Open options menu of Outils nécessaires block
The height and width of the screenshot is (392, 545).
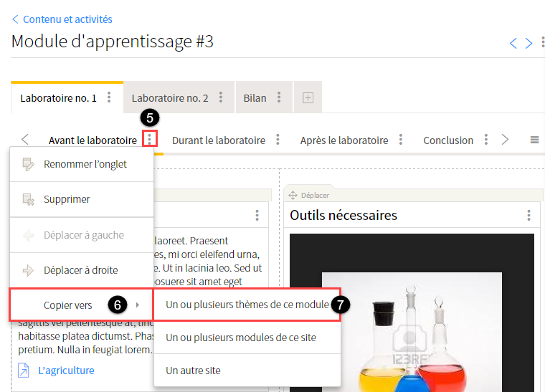click(529, 215)
